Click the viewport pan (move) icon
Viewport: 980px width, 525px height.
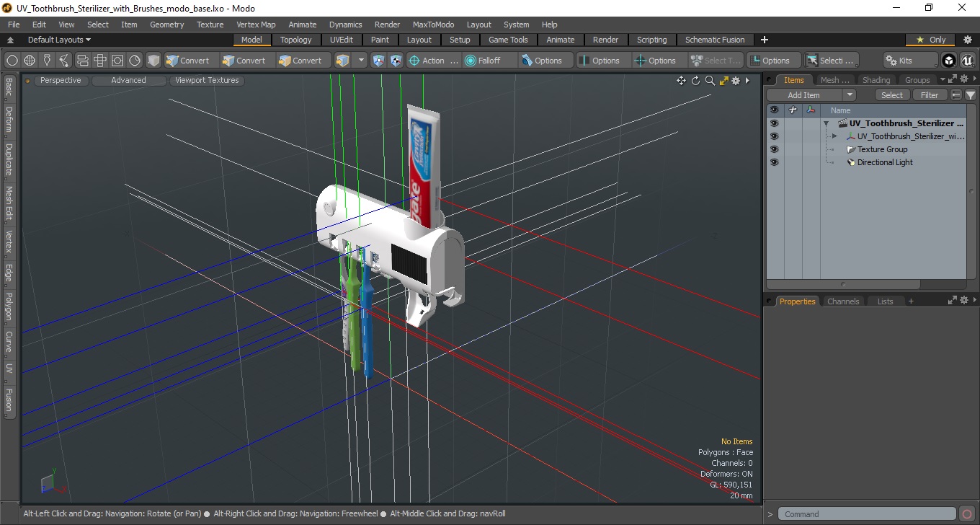pyautogui.click(x=681, y=81)
